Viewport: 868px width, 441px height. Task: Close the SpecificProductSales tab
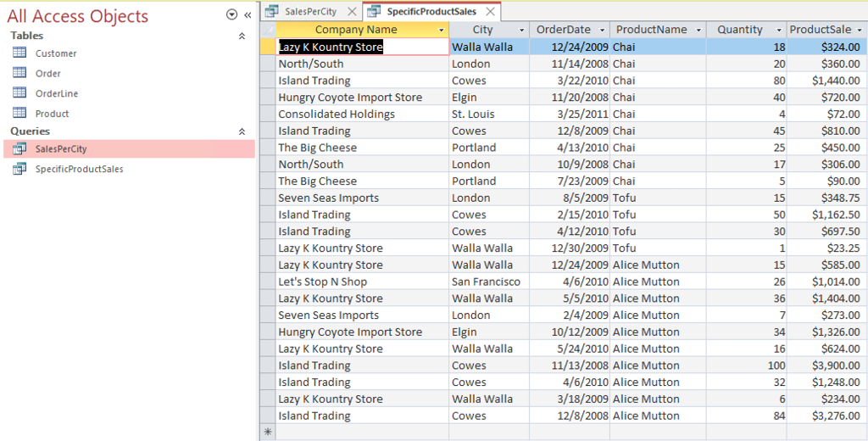(x=489, y=11)
